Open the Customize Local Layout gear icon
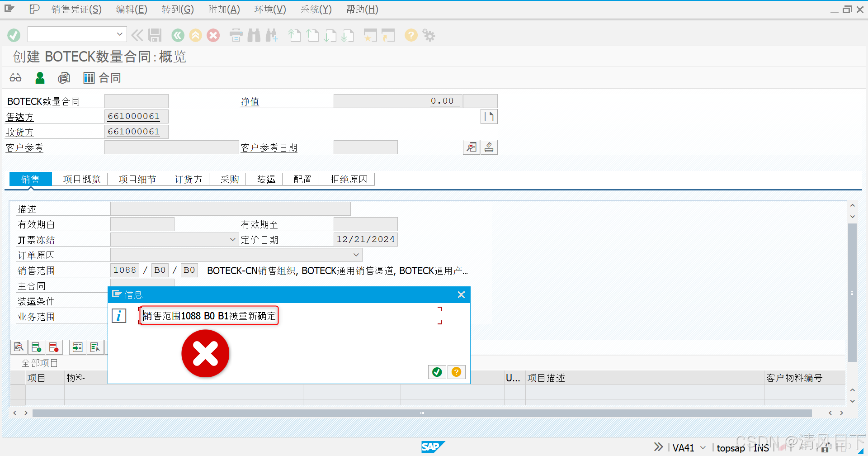 (x=429, y=35)
